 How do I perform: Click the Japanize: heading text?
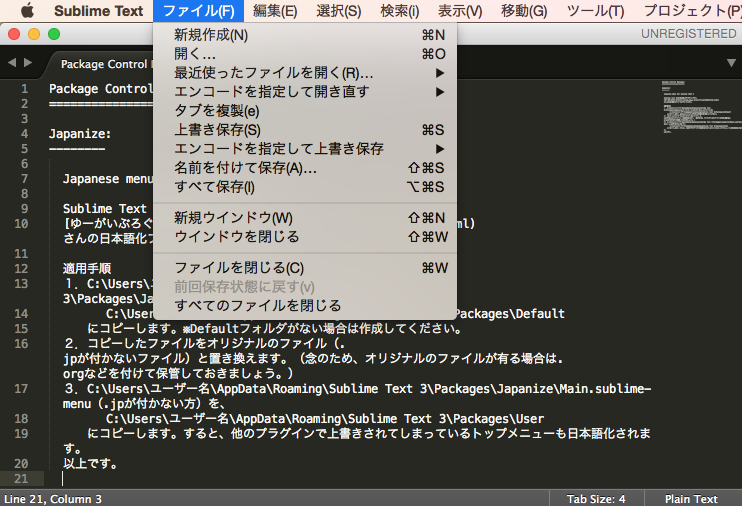80,134
